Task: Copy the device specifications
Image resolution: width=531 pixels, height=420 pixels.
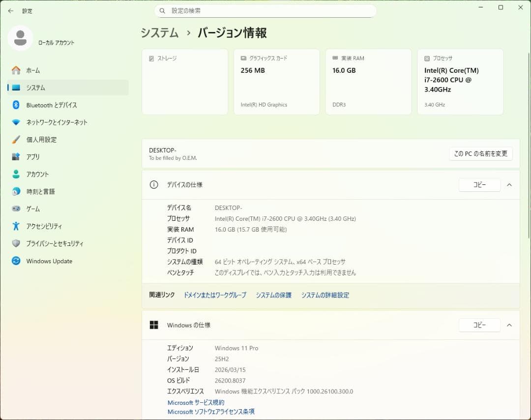Action: (x=479, y=185)
